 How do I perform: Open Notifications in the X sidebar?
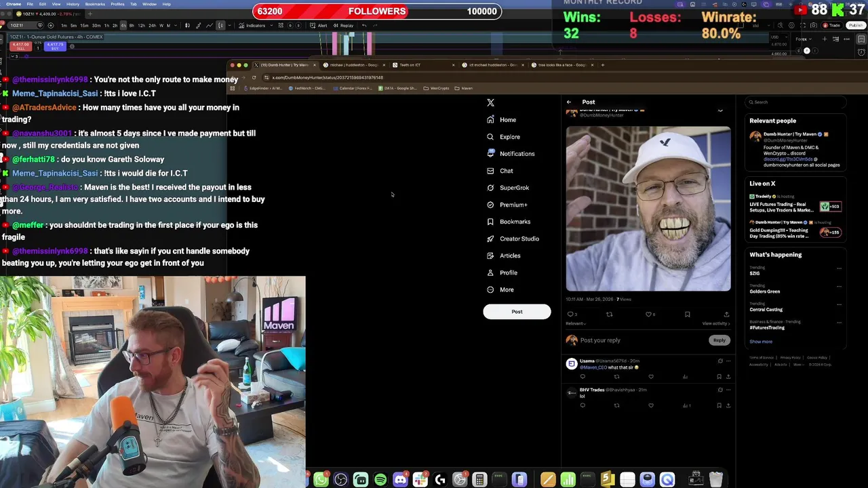tap(511, 154)
